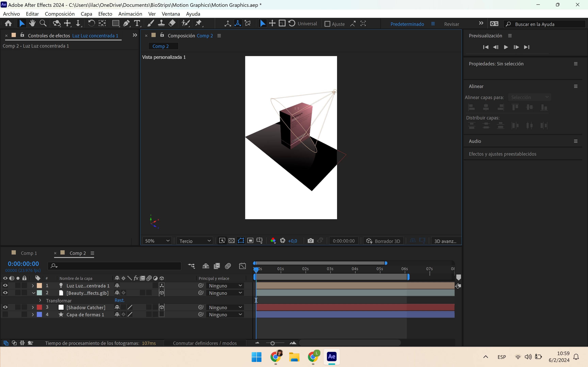Select the Rotation tool
The image size is (588, 367).
[91, 24]
